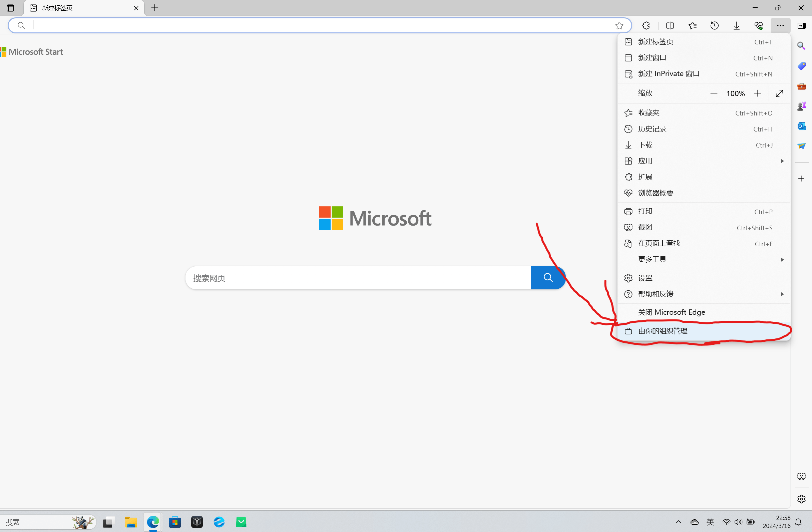
Task: Open the dark cube app on the taskbar
Action: (x=197, y=522)
